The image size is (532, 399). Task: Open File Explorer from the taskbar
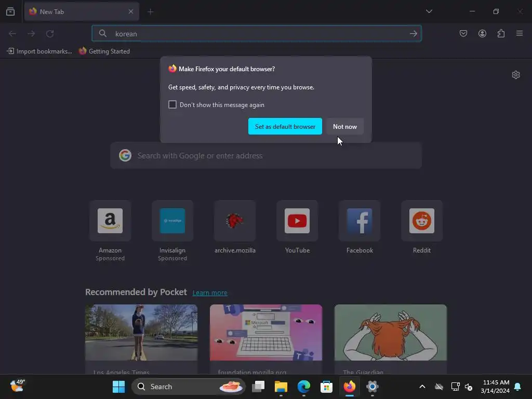click(x=281, y=387)
